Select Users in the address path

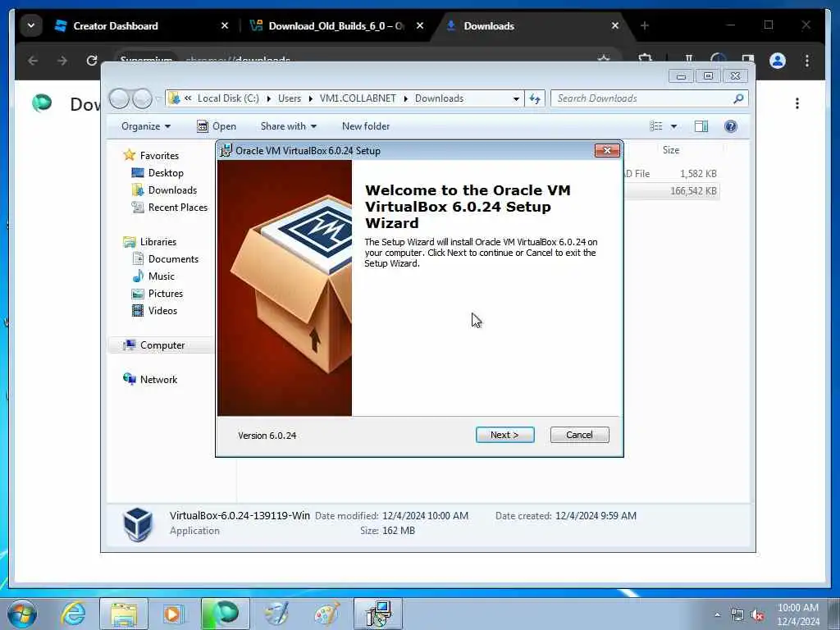pyautogui.click(x=290, y=98)
